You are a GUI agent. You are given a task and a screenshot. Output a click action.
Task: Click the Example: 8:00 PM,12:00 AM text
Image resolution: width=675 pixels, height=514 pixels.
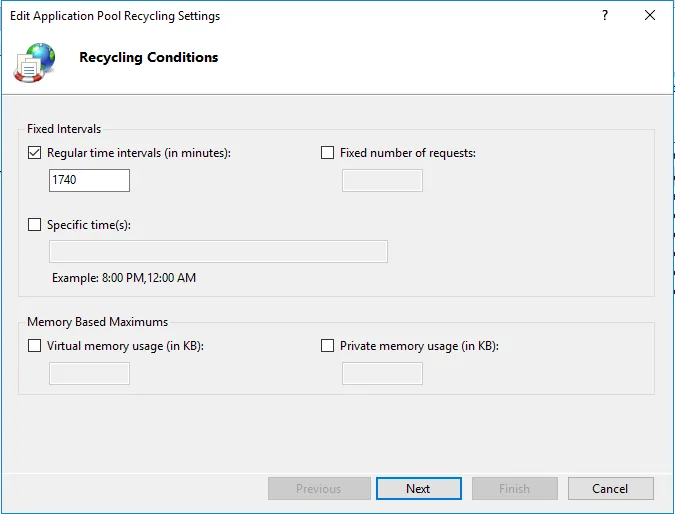(124, 278)
